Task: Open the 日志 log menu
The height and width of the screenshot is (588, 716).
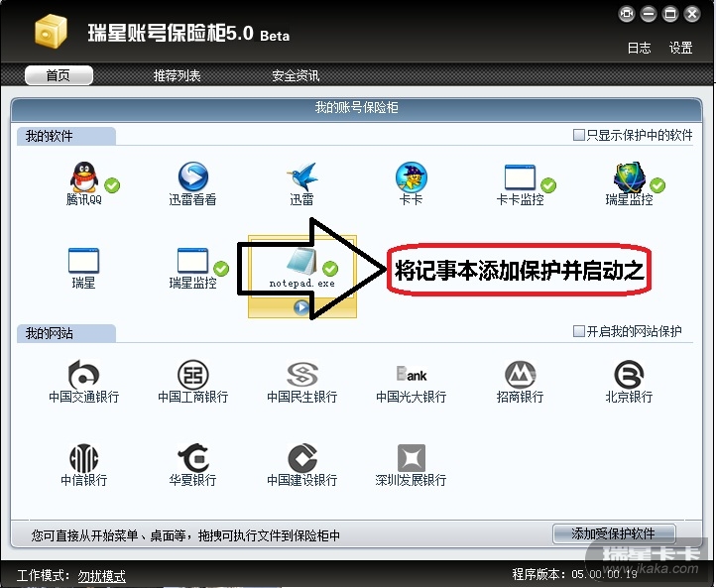Action: click(639, 48)
